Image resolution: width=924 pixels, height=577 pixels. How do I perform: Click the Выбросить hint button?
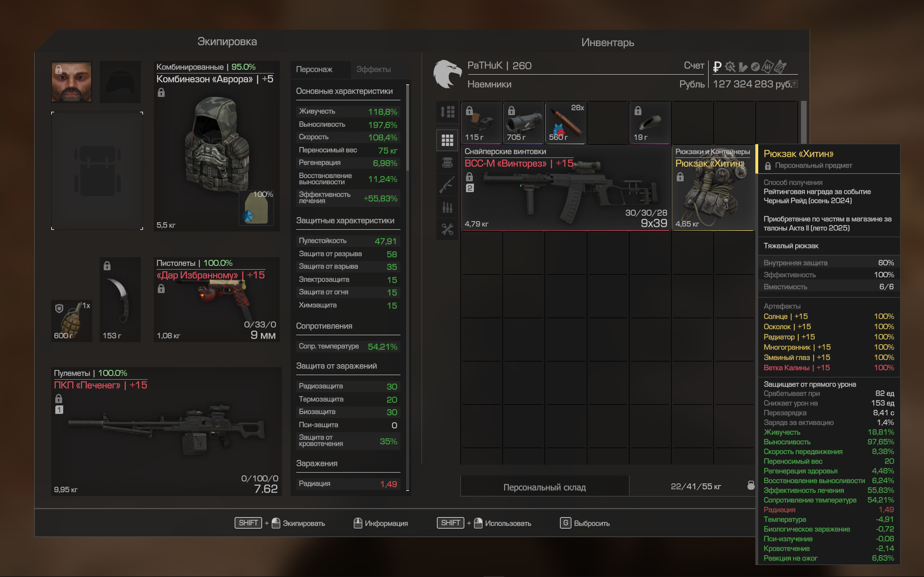coord(586,523)
